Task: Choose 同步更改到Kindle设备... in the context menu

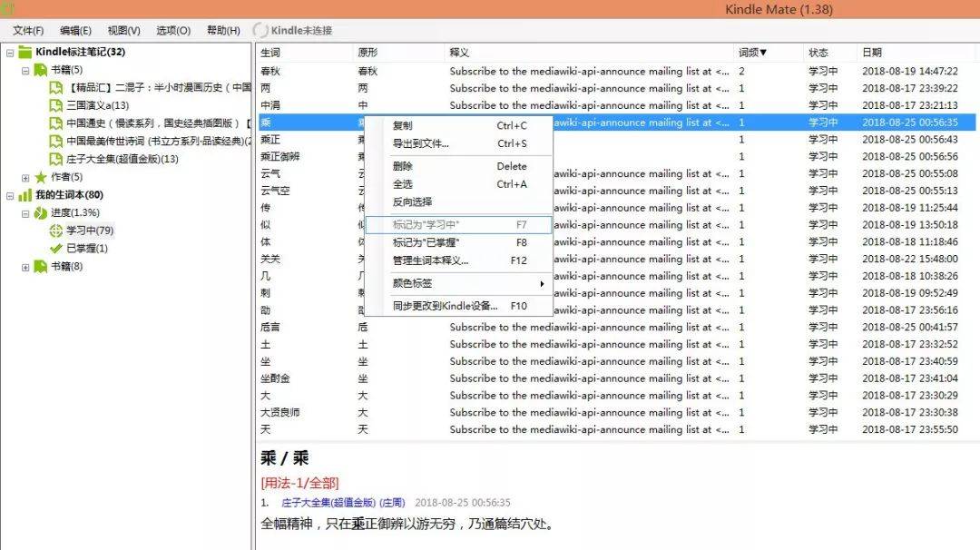Action: pos(459,306)
